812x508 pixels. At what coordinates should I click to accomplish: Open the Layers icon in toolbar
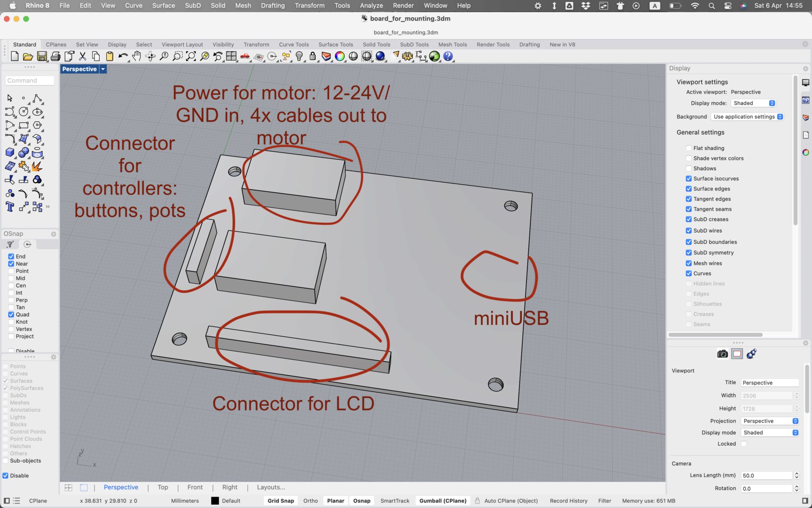[326, 56]
